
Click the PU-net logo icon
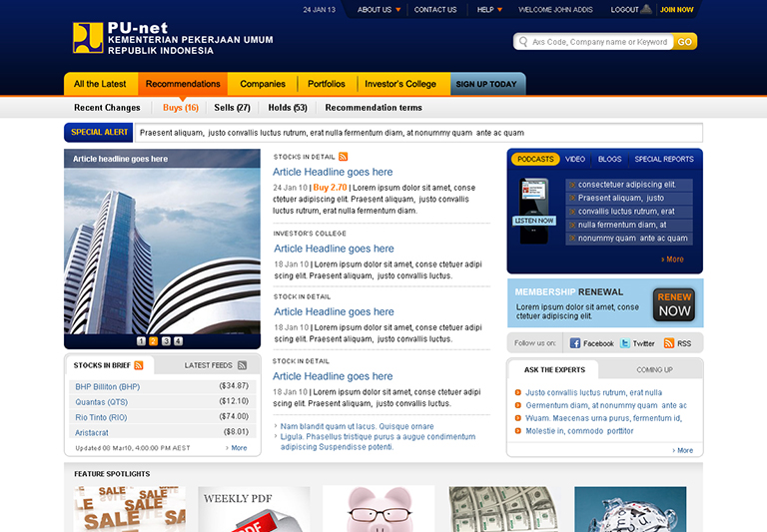pyautogui.click(x=88, y=38)
